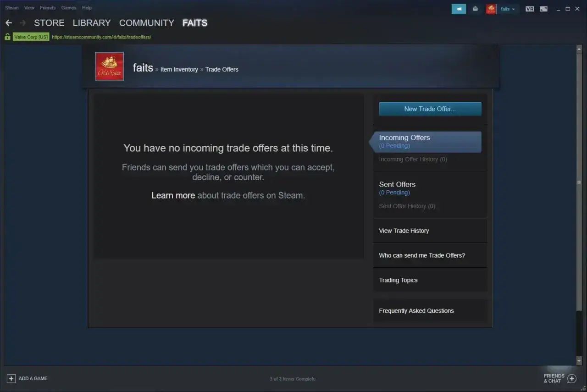The image size is (587, 392).
Task: Click the Sent Offers (0 Pending) text
Action: pos(394,193)
